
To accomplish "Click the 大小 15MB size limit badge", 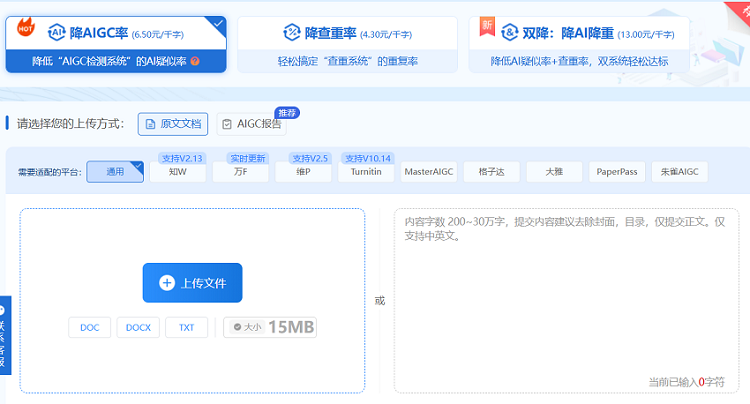I will [x=270, y=328].
